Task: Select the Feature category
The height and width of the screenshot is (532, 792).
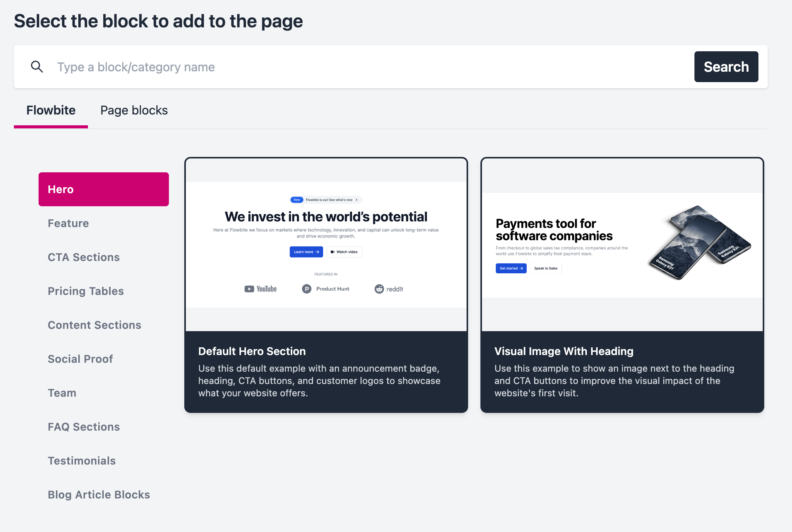Action: point(104,223)
